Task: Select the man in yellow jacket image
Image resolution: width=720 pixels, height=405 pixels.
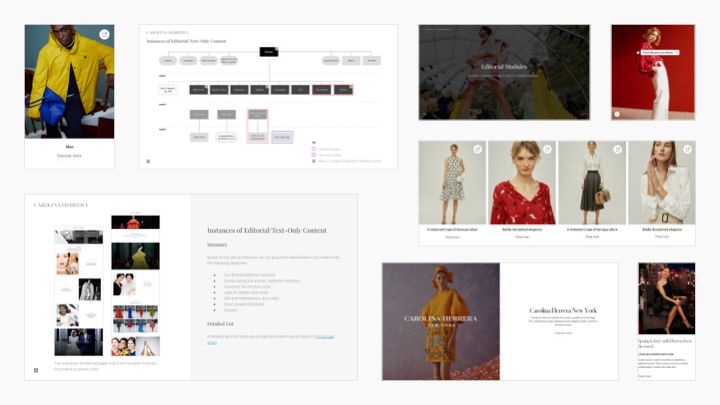Action: [69, 81]
